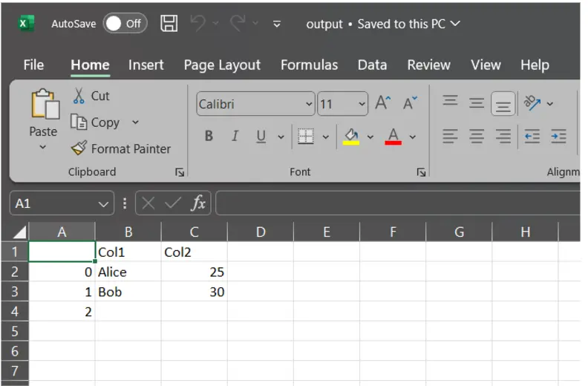588x386 pixels.
Task: Open the Undo history dropdown arrow
Action: 215,23
